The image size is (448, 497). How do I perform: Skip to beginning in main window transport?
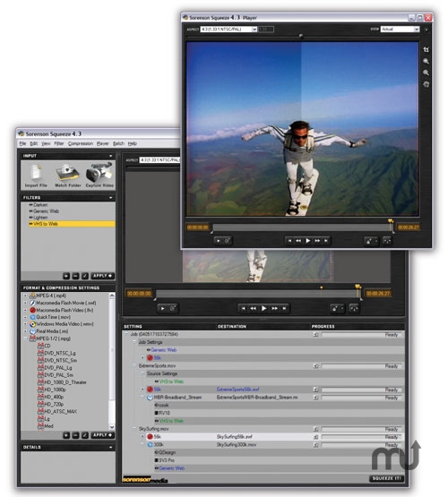click(x=243, y=308)
